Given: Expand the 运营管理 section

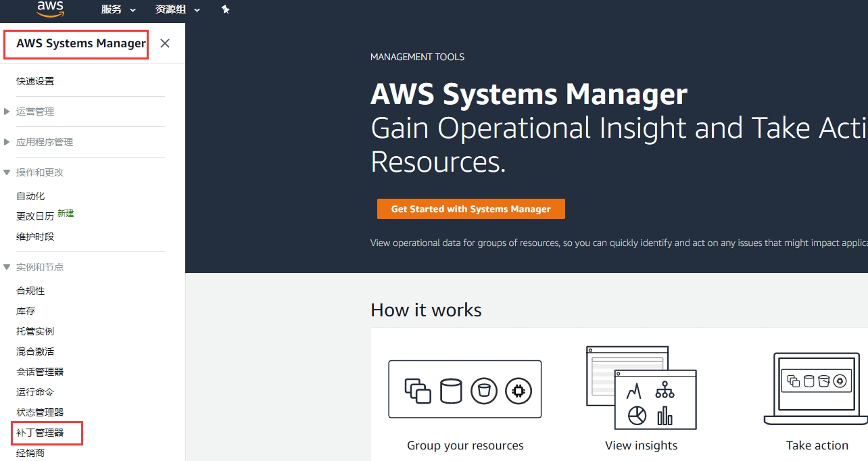Looking at the screenshot, I should (35, 112).
